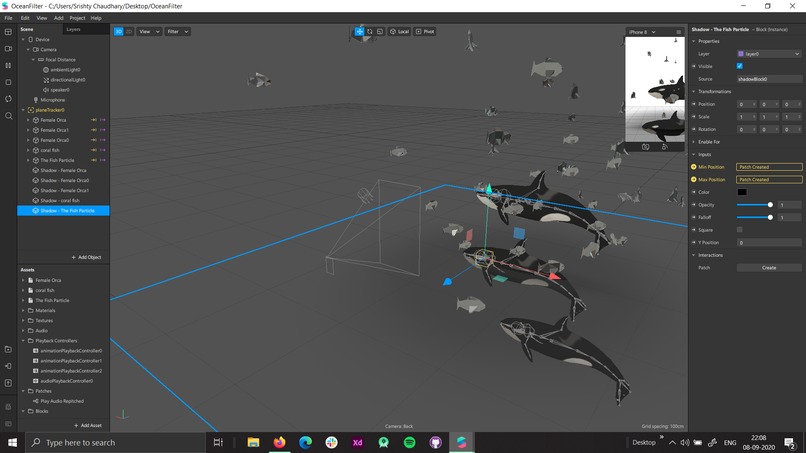Click the simulator preview thumbnail
806x453 pixels.
pos(654,89)
